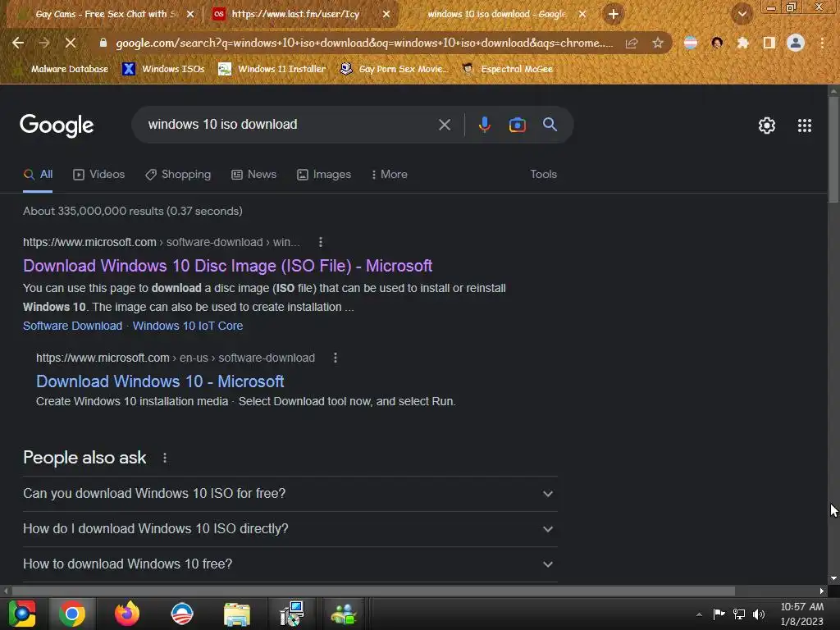Click the address bar URL
Screen dimensions: 840x630
pyautogui.click(x=364, y=43)
